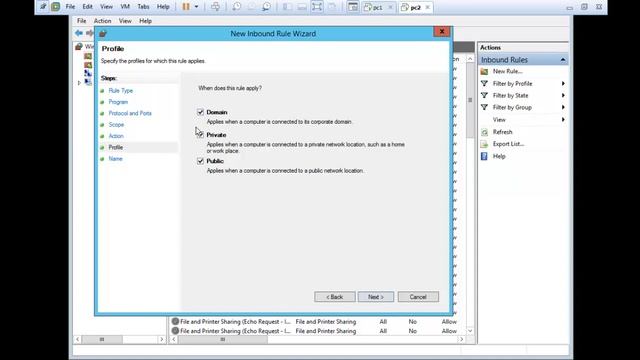Screen dimensions: 640x360
Task: Close the pc1 tab
Action: [390, 7]
